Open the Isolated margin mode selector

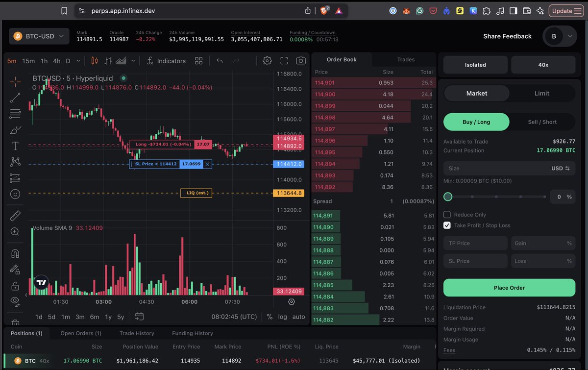coord(475,65)
